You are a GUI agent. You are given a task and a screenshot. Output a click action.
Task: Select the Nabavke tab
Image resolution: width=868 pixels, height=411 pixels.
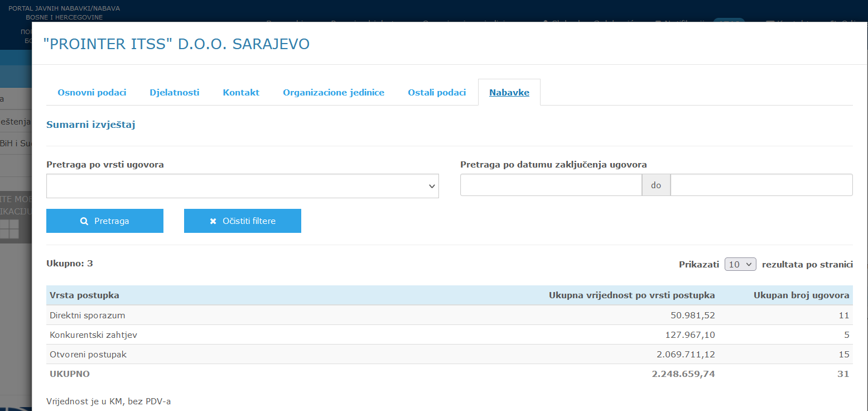click(x=509, y=92)
